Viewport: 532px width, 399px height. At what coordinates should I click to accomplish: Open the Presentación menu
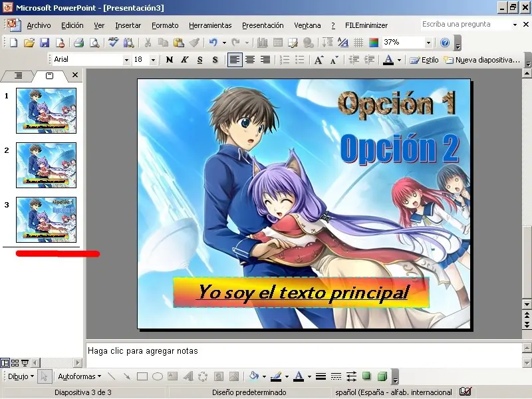click(263, 25)
